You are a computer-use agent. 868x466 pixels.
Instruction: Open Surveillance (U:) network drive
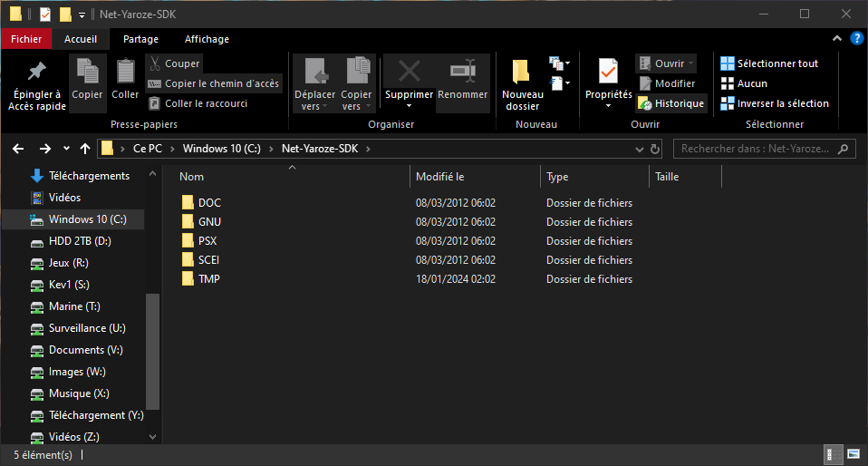(x=78, y=328)
